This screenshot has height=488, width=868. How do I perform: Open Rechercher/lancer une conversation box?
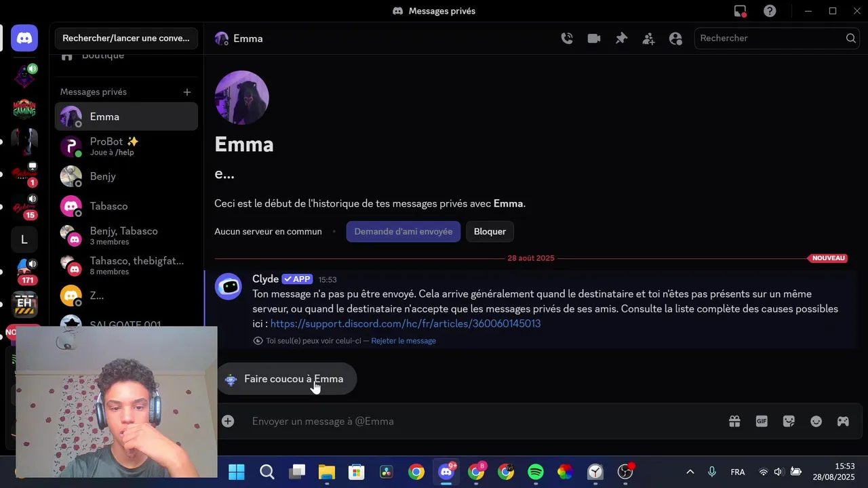(126, 38)
